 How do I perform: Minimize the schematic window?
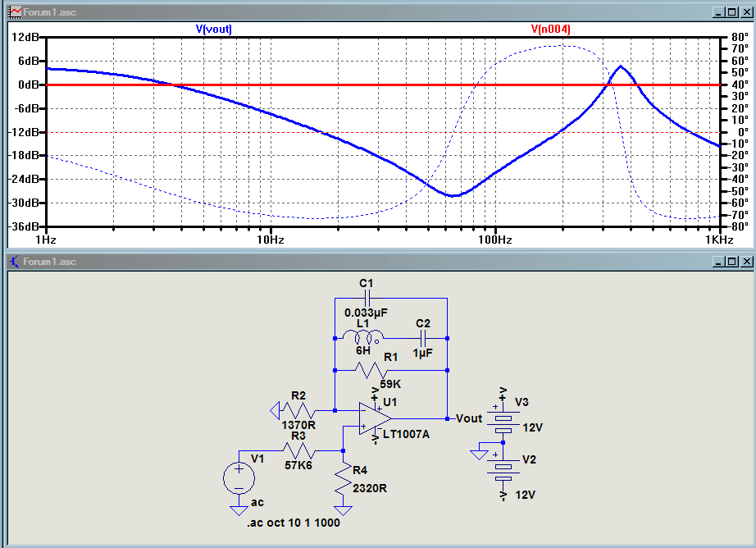pos(719,262)
